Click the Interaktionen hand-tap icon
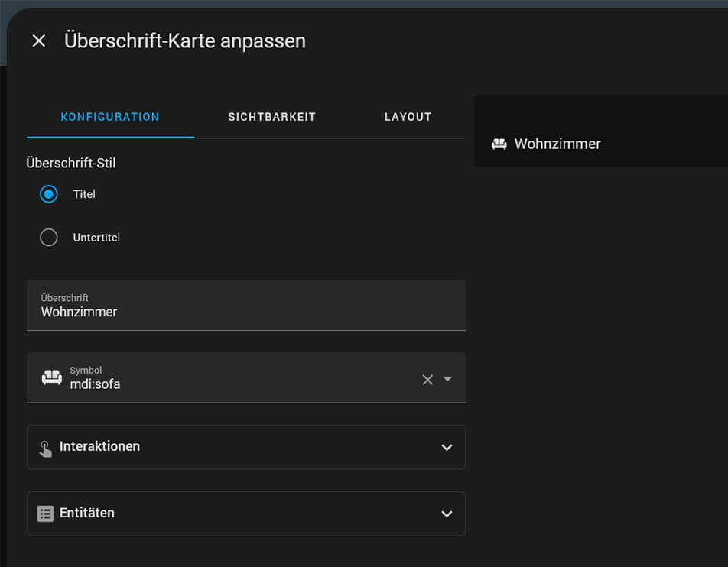 (x=46, y=448)
